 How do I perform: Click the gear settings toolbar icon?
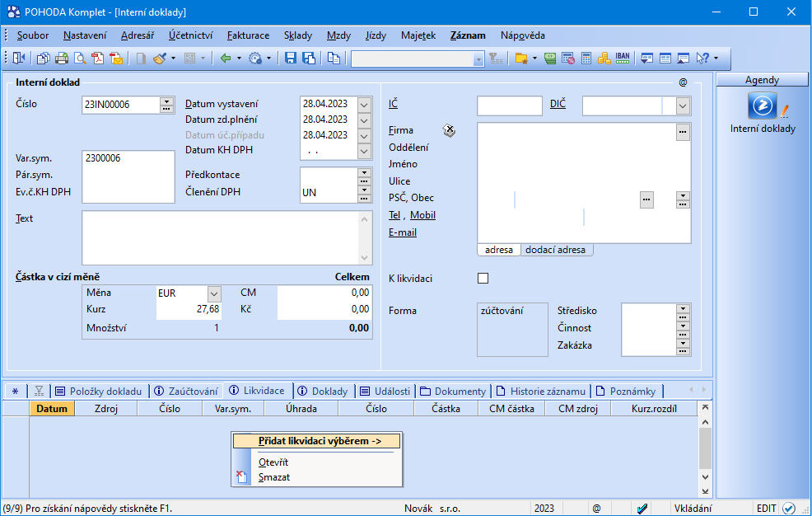coord(254,58)
